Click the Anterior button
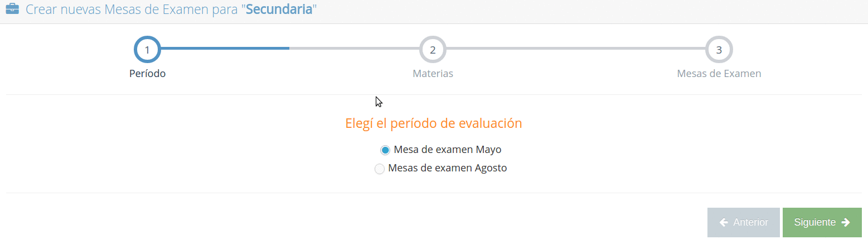 pyautogui.click(x=744, y=222)
